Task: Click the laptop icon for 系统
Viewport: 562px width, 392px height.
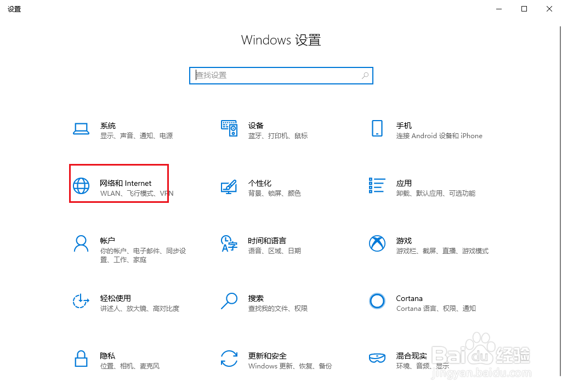Action: click(81, 129)
